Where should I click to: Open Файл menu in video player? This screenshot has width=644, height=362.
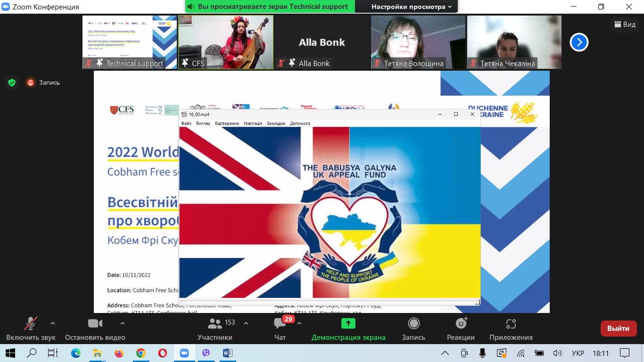coord(186,123)
